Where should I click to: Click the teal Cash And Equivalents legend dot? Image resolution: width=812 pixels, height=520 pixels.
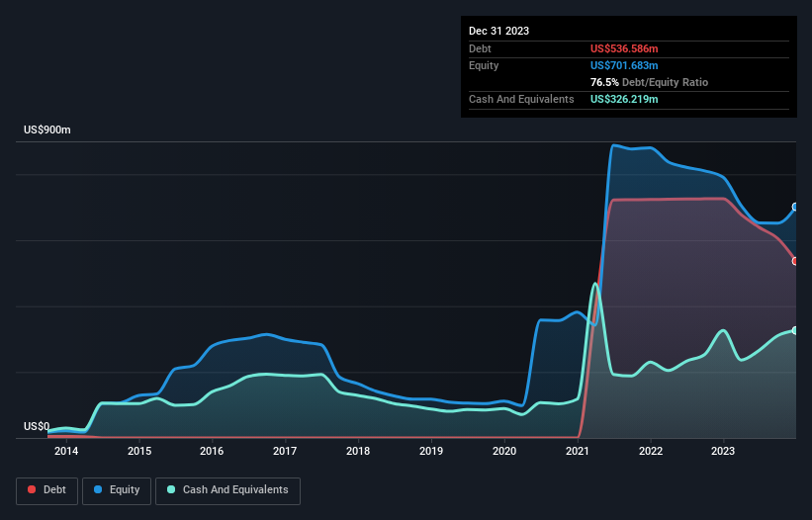point(171,489)
